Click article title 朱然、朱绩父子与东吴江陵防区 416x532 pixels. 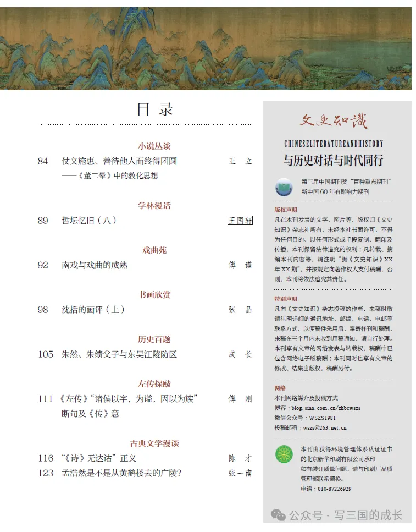tap(119, 354)
